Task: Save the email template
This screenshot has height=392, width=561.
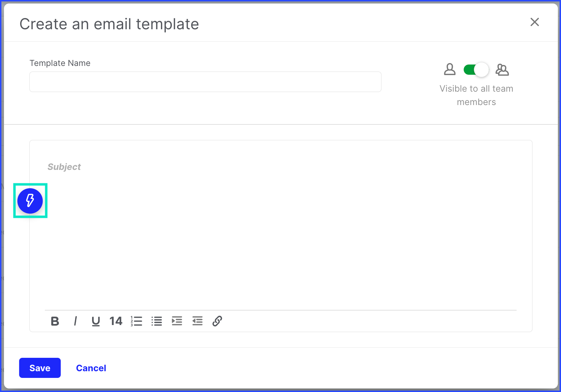Action: point(40,368)
